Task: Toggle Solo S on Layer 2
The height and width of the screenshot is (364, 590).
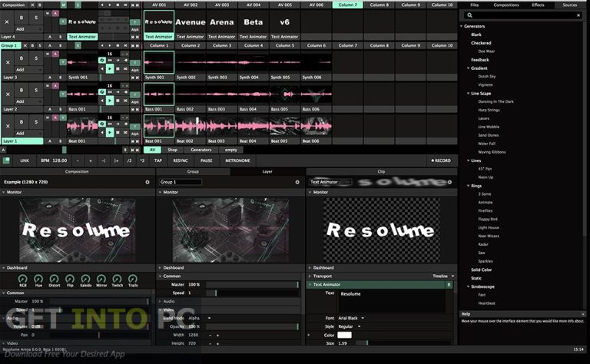Action: [36, 91]
